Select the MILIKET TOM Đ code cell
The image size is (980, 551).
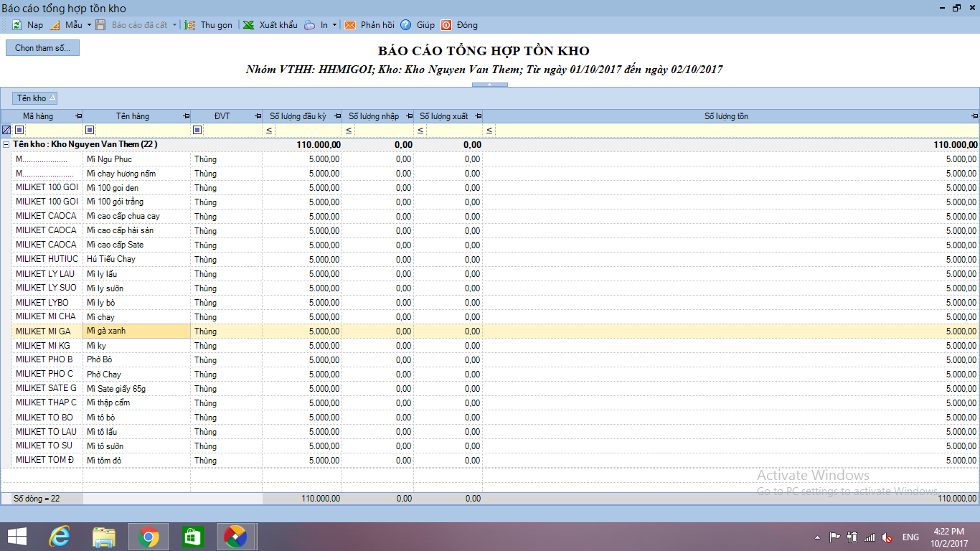tap(47, 461)
